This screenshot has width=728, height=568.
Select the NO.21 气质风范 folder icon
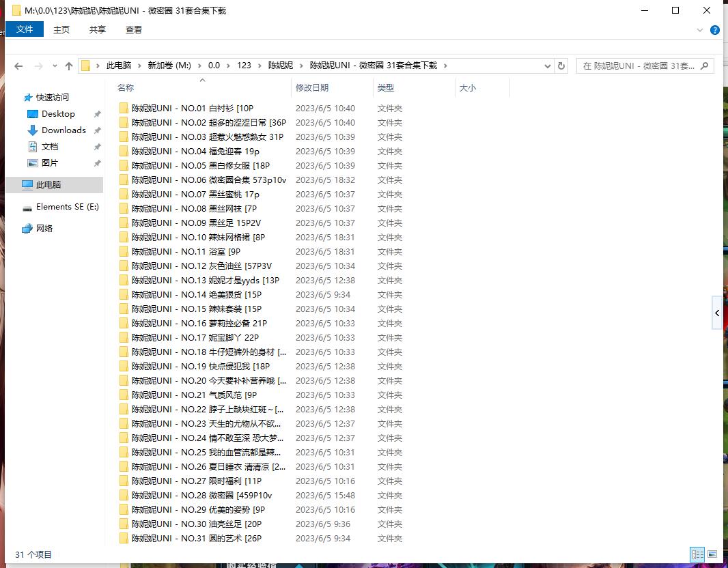[124, 395]
